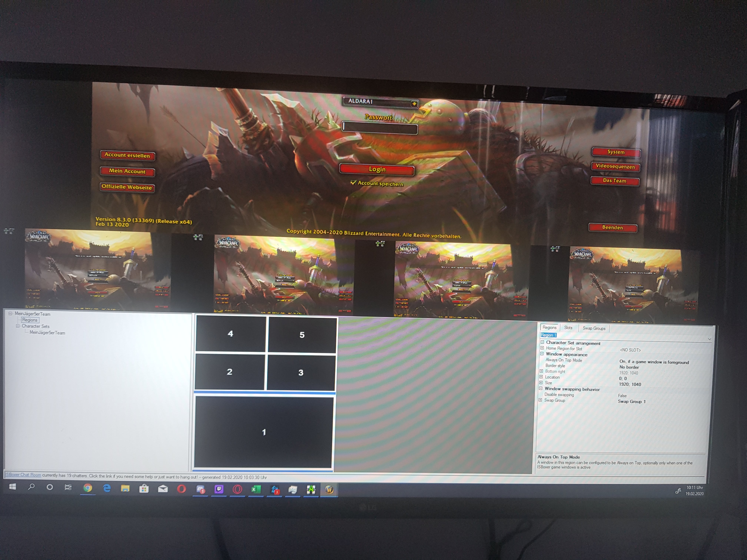Toggle the Account speichern checkbox
The width and height of the screenshot is (747, 560).
coord(353,182)
